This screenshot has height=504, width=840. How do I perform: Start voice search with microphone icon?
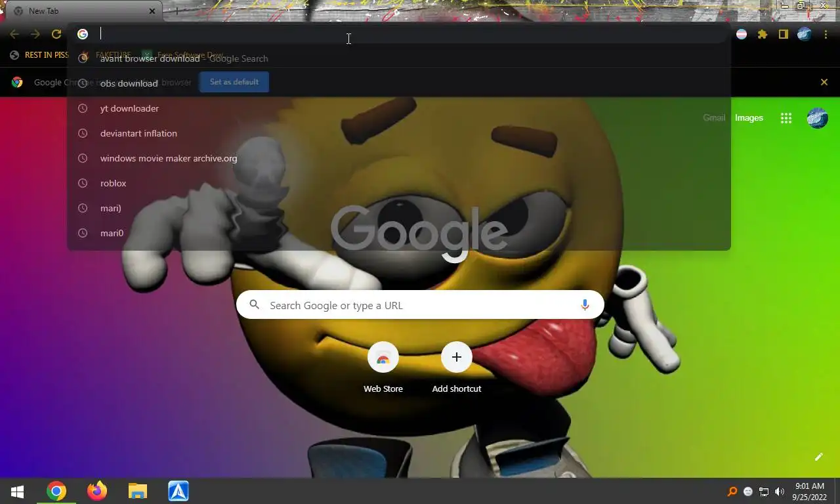585,305
